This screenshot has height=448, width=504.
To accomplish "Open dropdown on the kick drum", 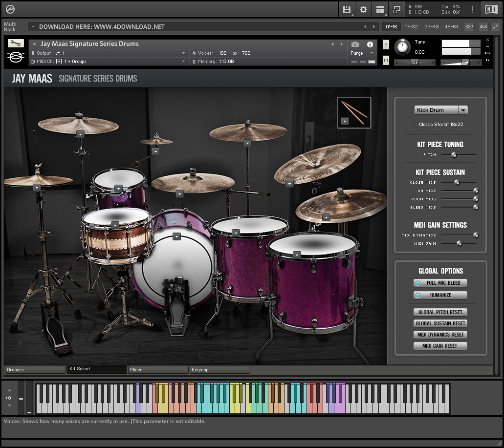I will pyautogui.click(x=177, y=236).
